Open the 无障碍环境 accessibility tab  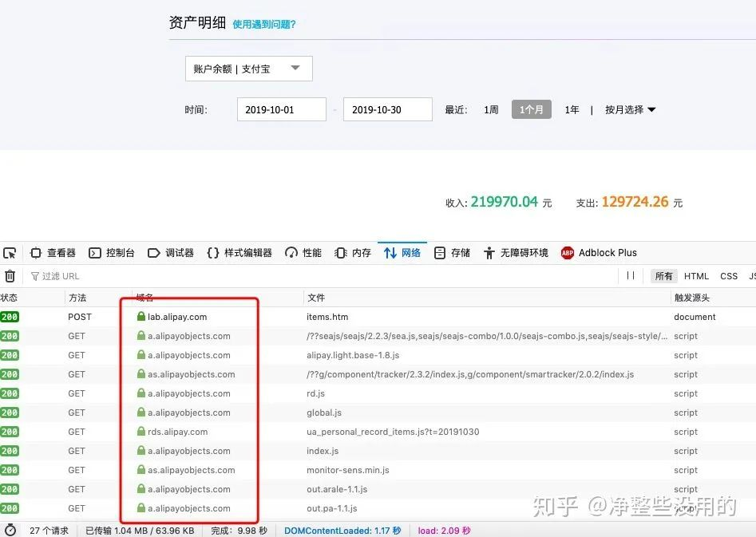(x=516, y=253)
